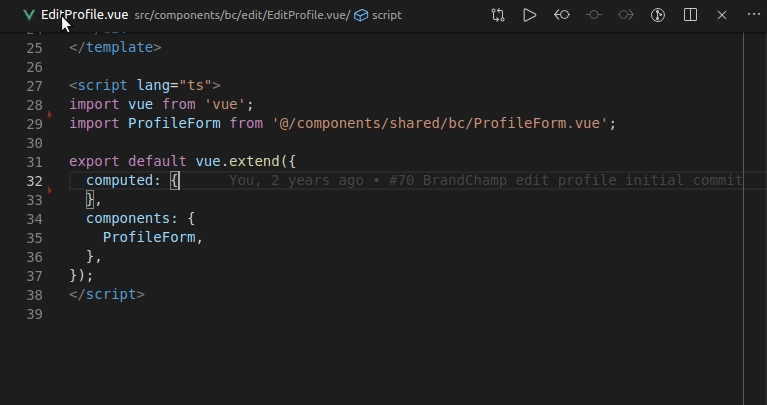Click ProfileForm entry on line 35
The height and width of the screenshot is (405, 767).
click(149, 237)
